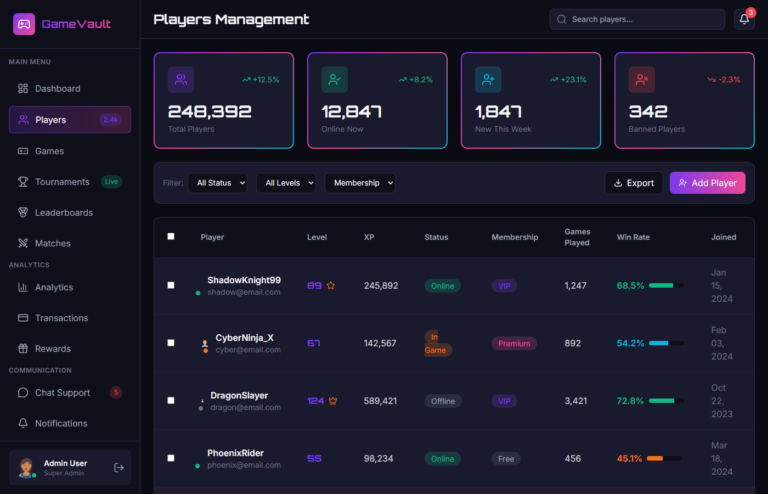Click the logout icon beside Admin User
768x494 pixels.
pyautogui.click(x=119, y=467)
